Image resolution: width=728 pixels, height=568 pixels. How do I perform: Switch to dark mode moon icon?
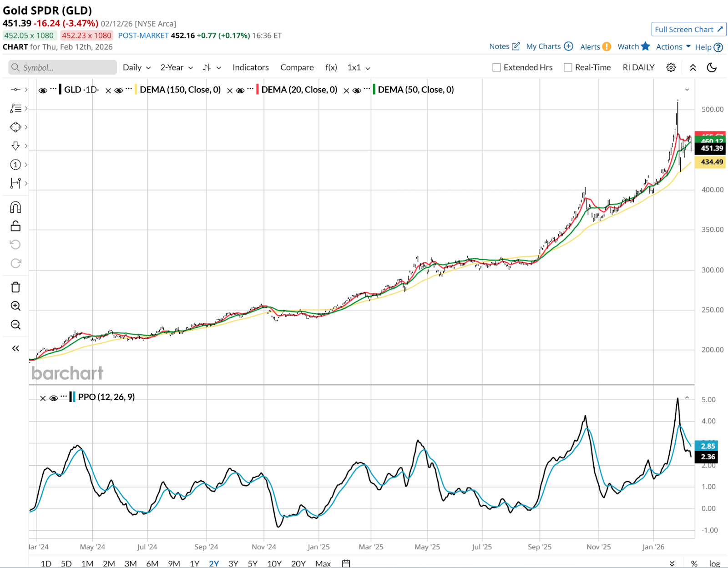(x=712, y=67)
